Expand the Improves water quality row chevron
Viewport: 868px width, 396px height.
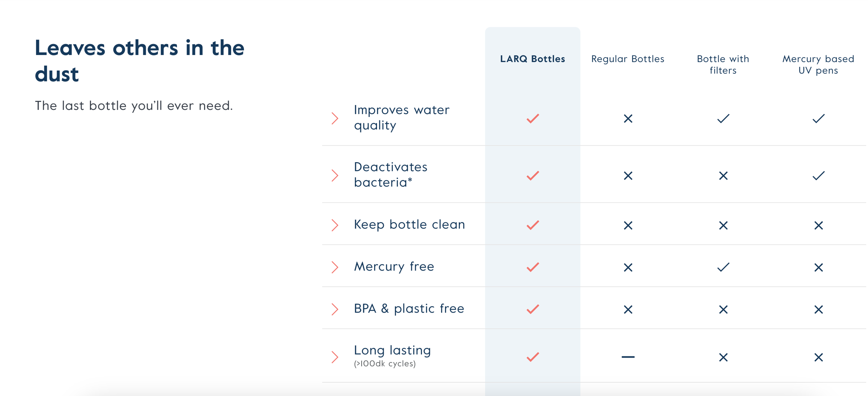click(335, 118)
